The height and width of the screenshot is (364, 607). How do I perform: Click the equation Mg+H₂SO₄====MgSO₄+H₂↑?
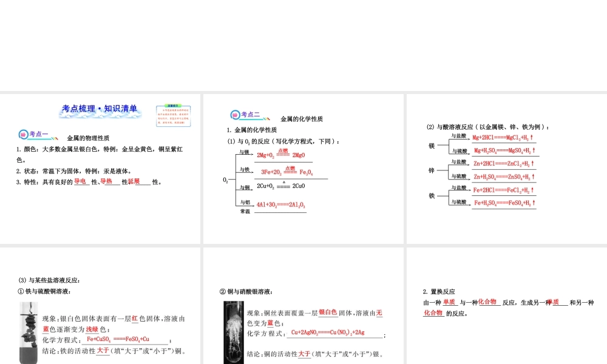tap(504, 150)
